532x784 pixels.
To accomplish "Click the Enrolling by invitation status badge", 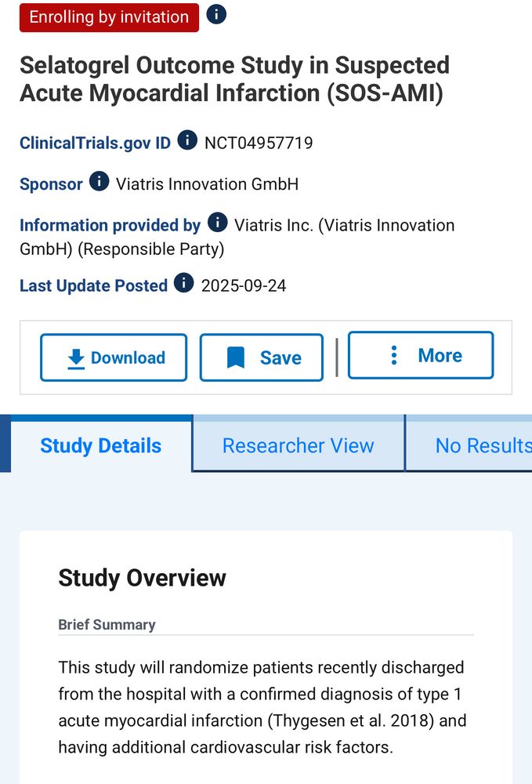I will point(110,17).
